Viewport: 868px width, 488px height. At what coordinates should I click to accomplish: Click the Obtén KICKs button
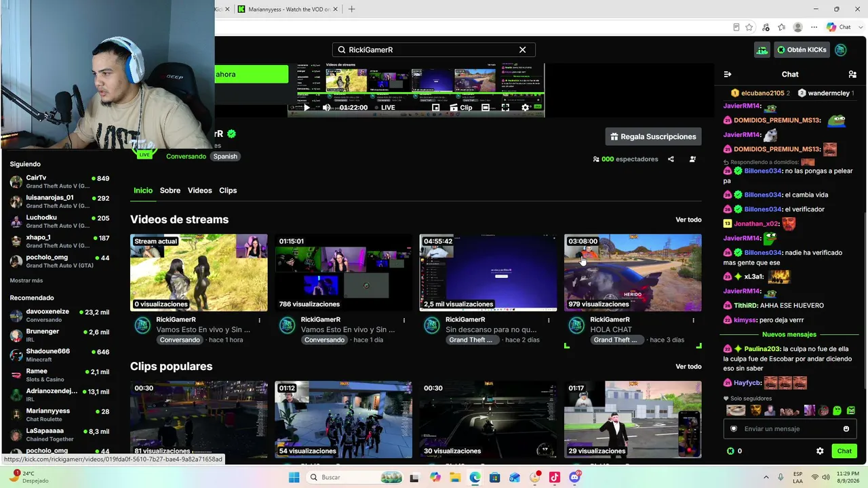(x=802, y=49)
